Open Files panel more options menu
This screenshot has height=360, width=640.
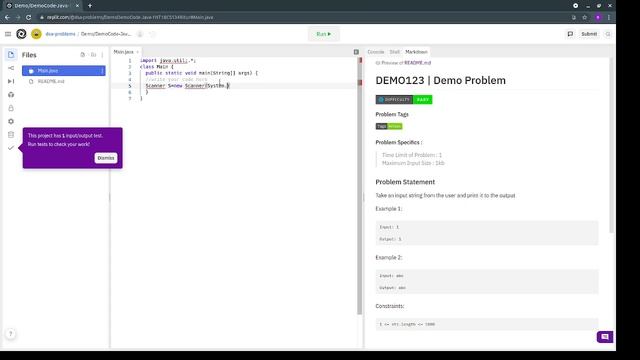[x=102, y=55]
